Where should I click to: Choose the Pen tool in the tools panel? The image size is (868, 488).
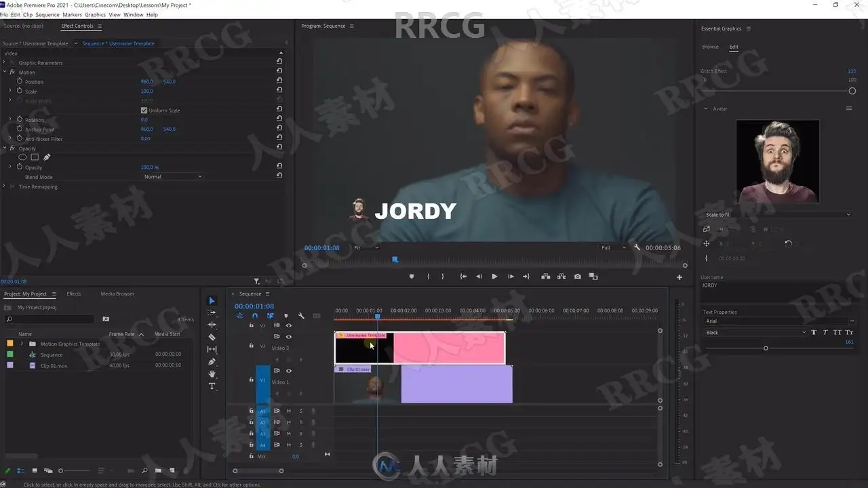(x=212, y=362)
